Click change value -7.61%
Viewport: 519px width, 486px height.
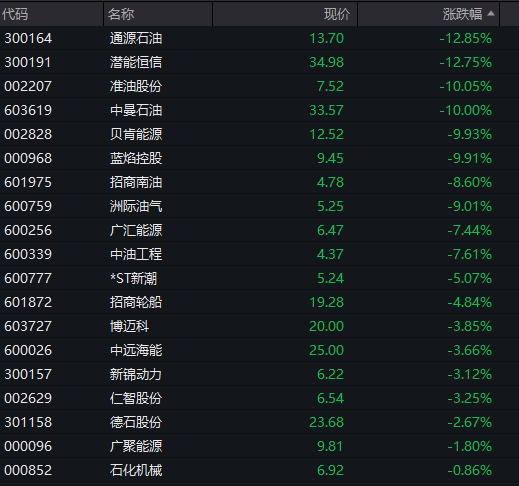[x=469, y=254]
